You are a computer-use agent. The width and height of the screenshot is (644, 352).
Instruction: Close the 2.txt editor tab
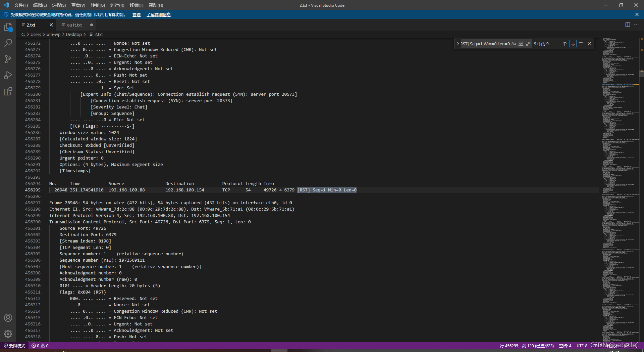coord(51,25)
